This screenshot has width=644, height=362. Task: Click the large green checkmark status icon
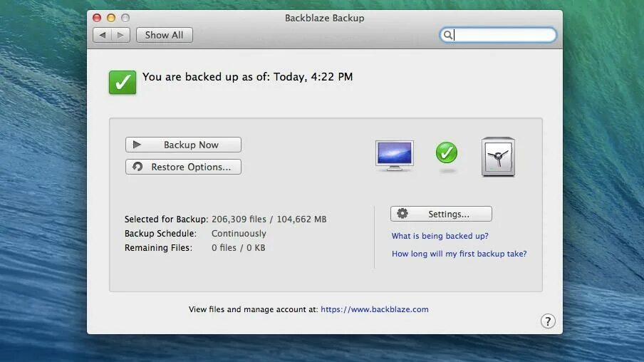123,82
